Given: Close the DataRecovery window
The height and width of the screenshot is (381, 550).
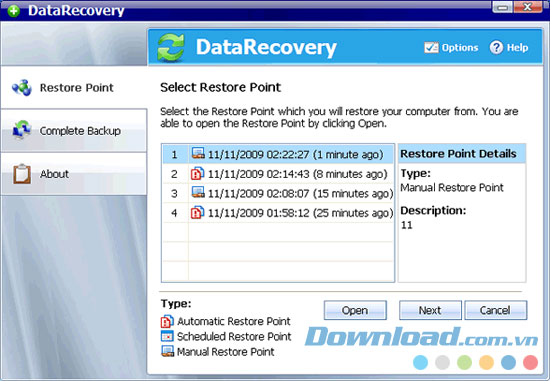Looking at the screenshot, I should [528, 7].
